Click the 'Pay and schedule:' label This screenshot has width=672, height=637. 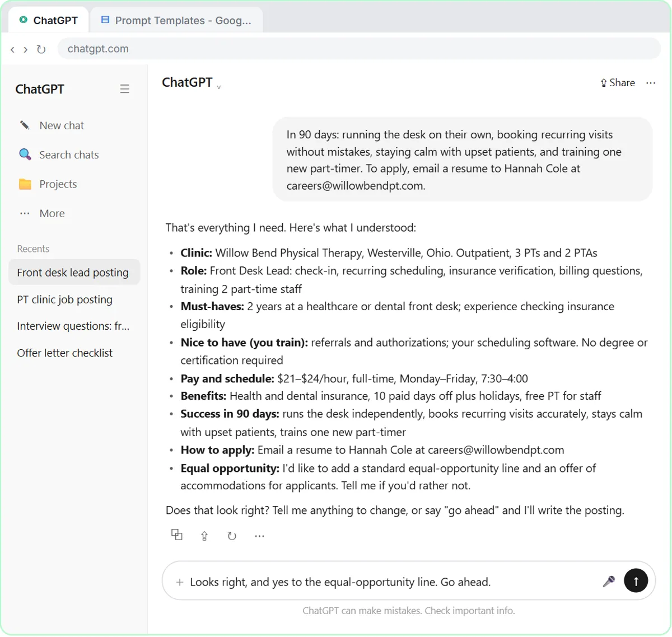pyautogui.click(x=227, y=379)
